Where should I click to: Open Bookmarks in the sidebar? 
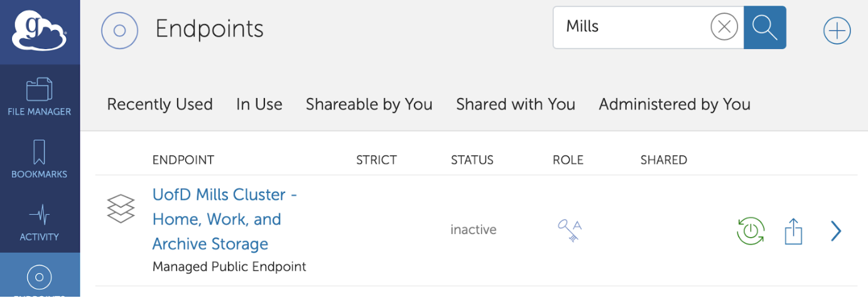pyautogui.click(x=39, y=160)
